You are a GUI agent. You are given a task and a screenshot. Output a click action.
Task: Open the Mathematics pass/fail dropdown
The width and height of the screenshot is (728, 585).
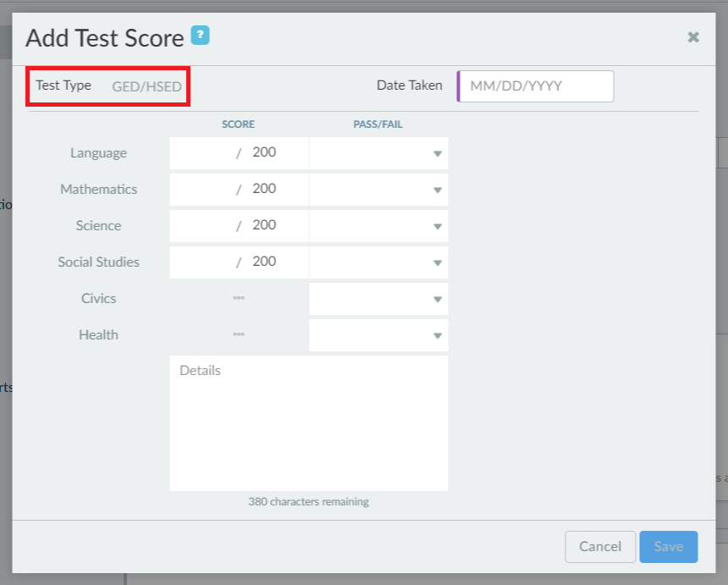378,190
